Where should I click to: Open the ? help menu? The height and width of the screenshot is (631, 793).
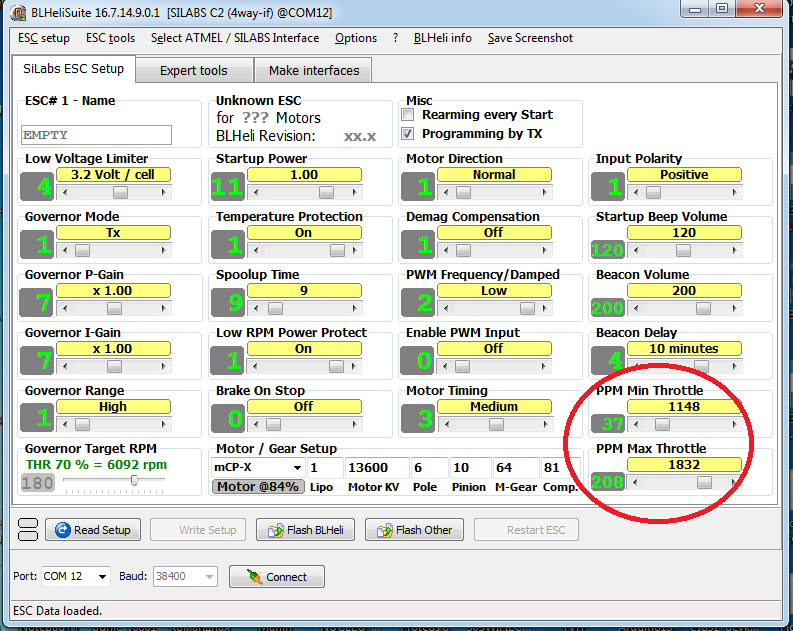(395, 38)
